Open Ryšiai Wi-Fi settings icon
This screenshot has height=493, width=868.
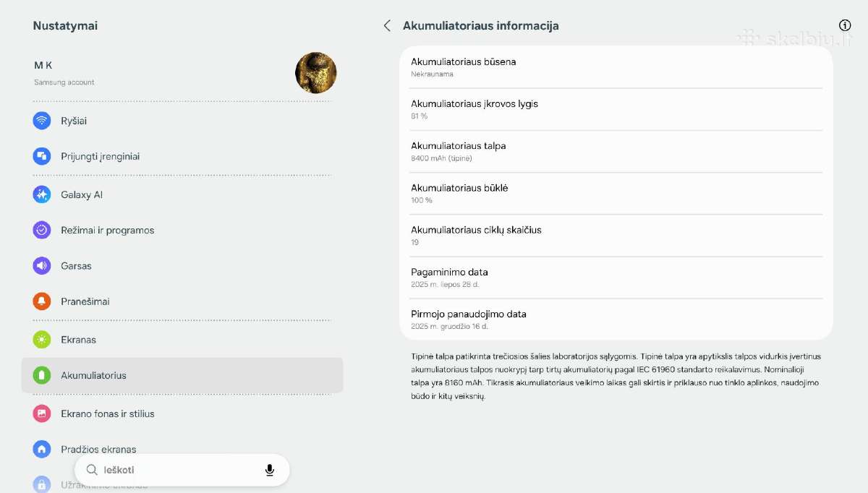pos(42,121)
